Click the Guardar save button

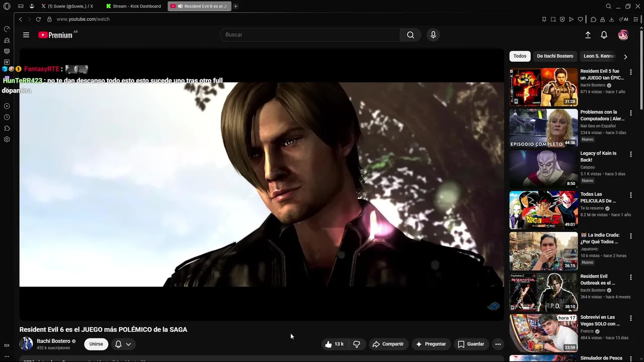coord(471,344)
